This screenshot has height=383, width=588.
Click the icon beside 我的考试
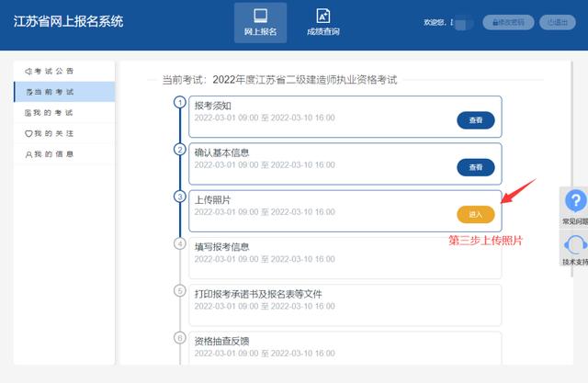[28, 113]
